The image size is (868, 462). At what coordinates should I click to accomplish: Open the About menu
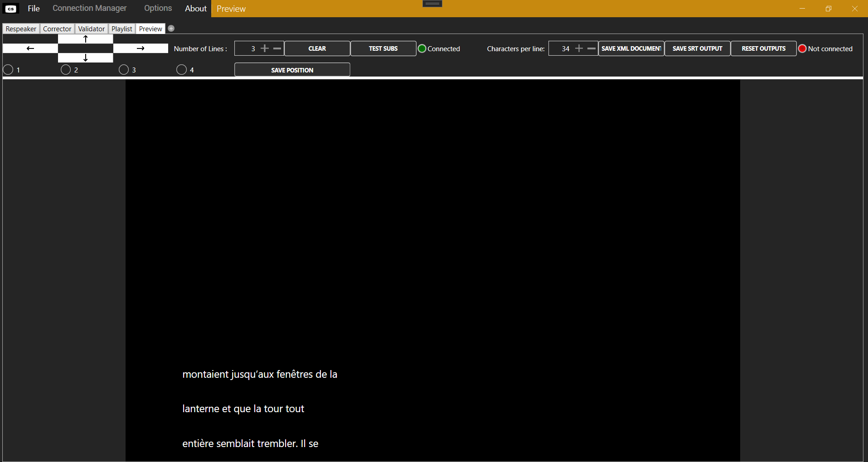tap(196, 9)
